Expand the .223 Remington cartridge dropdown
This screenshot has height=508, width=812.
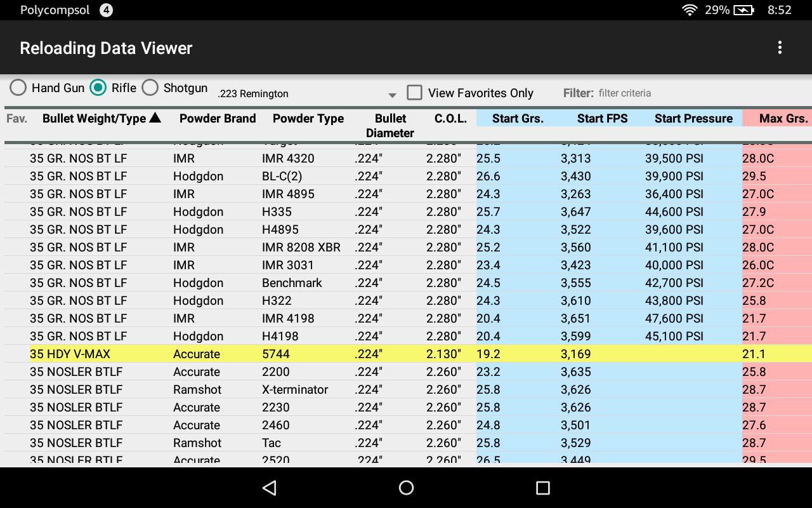(307, 94)
